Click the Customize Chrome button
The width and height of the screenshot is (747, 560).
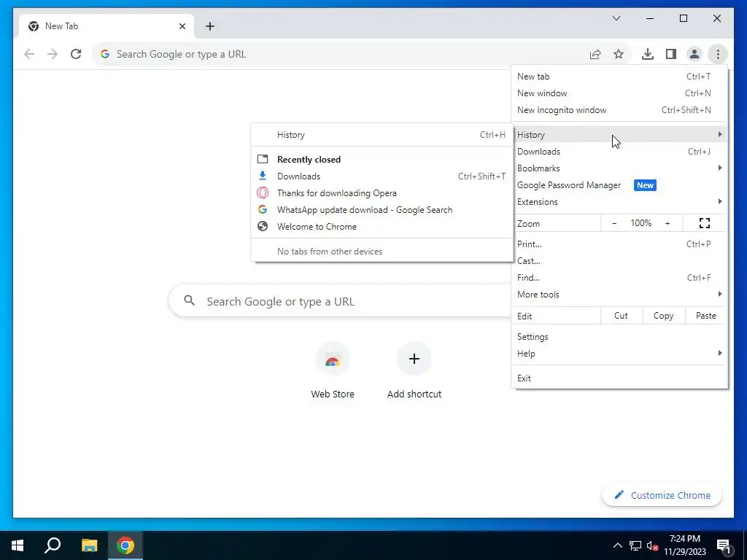pos(662,495)
